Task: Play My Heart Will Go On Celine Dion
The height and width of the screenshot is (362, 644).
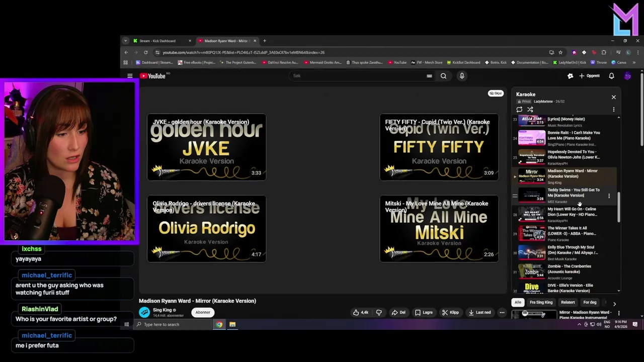Action: [565, 215]
